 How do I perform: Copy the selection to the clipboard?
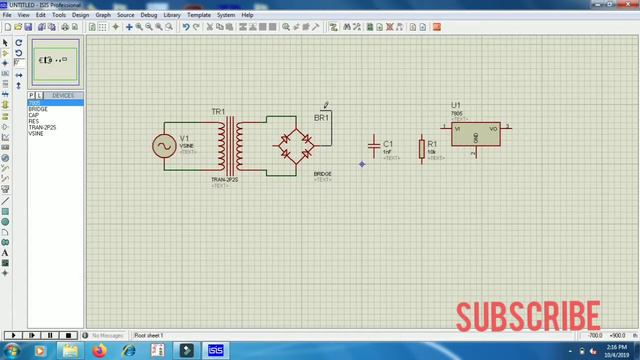click(220, 27)
